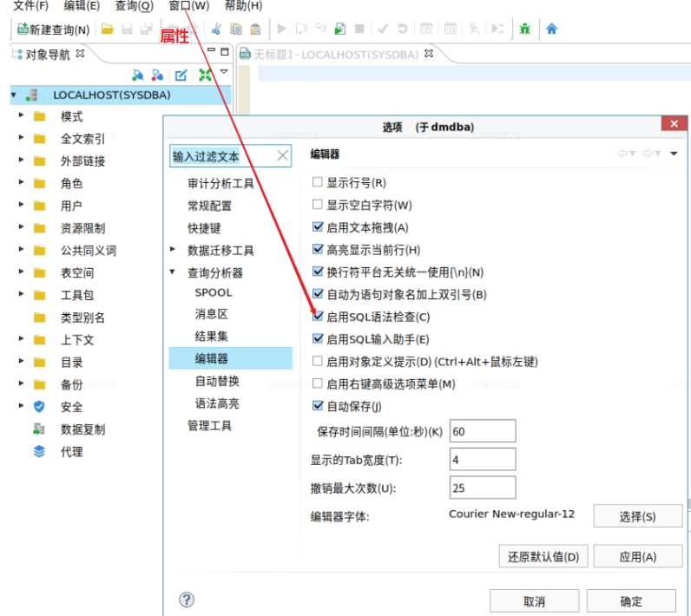
Task: Click the execute play toolbar icon
Action: click(x=281, y=29)
